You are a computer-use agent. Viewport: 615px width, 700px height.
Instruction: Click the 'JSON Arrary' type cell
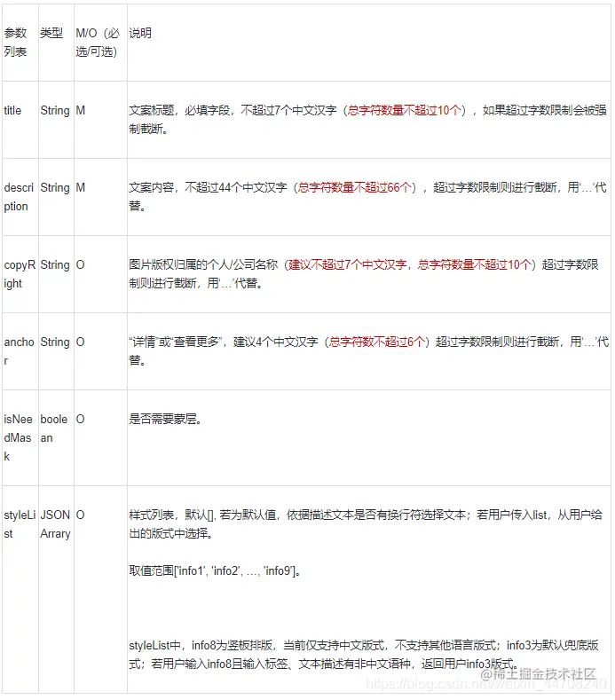click(56, 589)
